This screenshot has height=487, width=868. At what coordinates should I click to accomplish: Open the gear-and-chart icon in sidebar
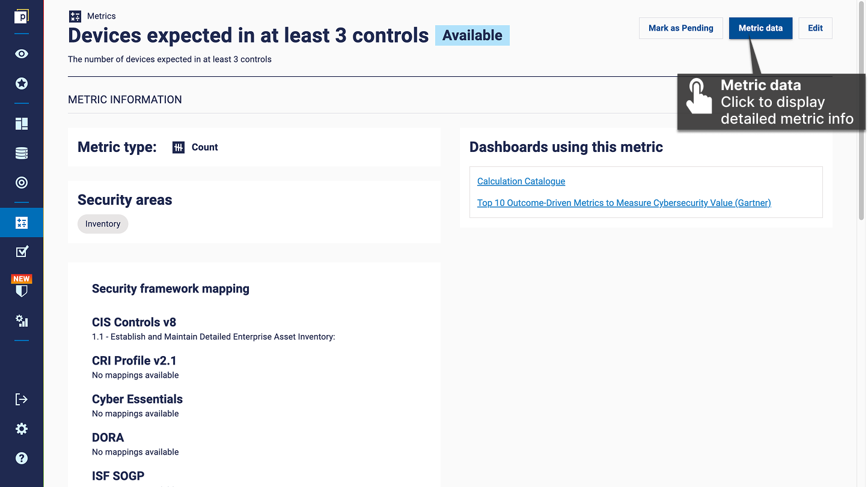(x=22, y=321)
